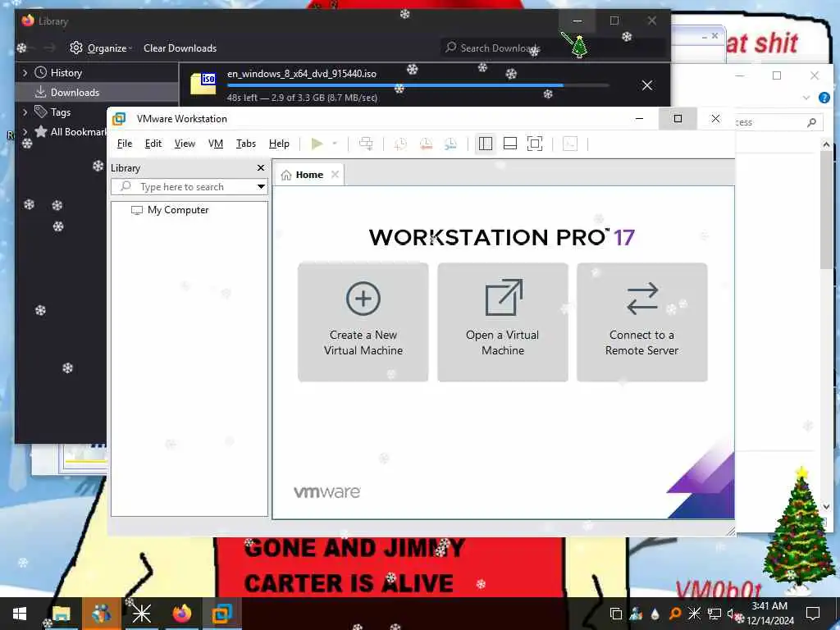Click the search magnifier in background window
840x630 pixels.
(811, 123)
